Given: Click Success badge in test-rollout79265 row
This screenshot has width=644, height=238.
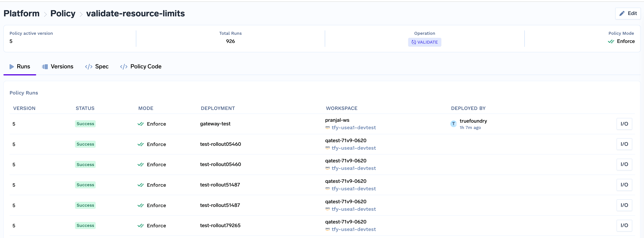Looking at the screenshot, I should pyautogui.click(x=85, y=226).
